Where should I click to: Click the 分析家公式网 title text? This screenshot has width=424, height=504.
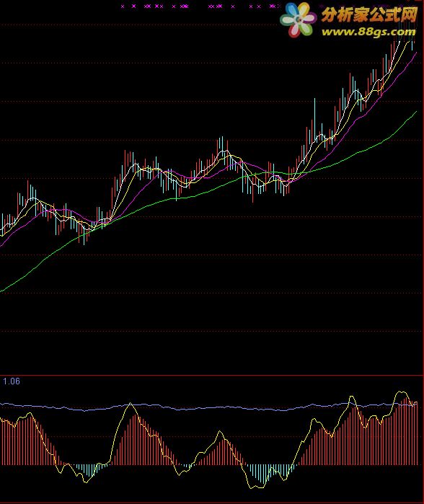pos(369,14)
